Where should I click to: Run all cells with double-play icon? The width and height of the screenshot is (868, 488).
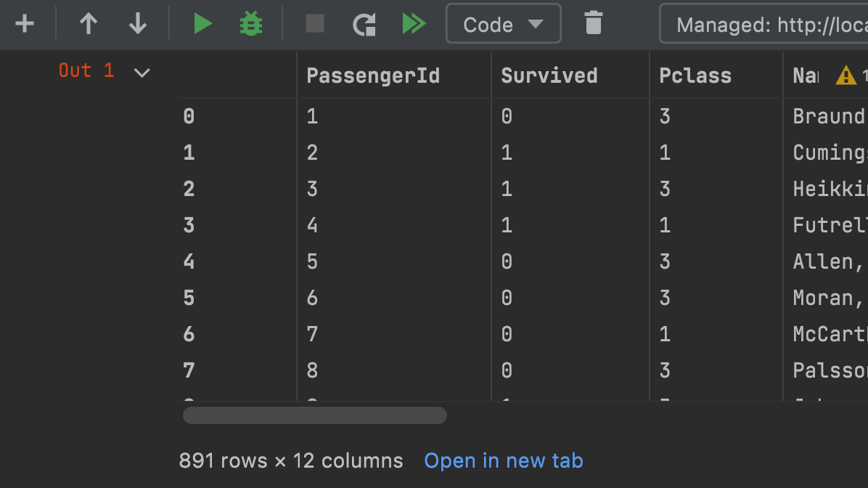(414, 24)
